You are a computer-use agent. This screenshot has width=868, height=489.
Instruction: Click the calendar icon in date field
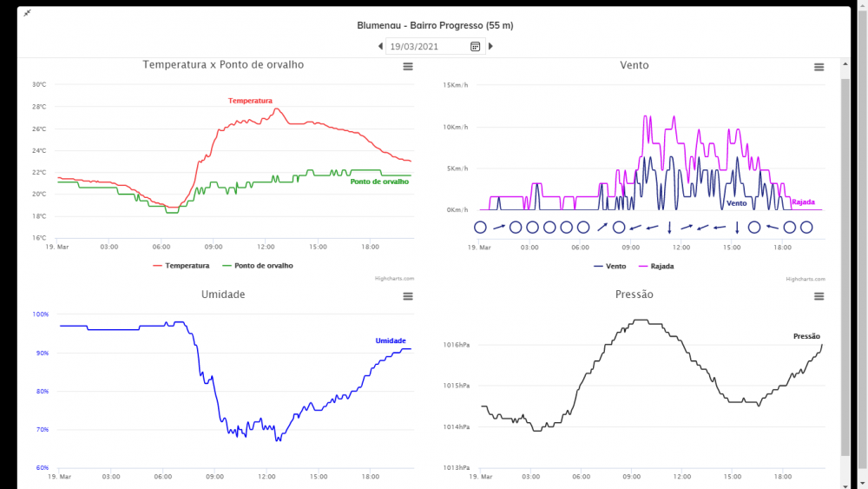(x=476, y=46)
